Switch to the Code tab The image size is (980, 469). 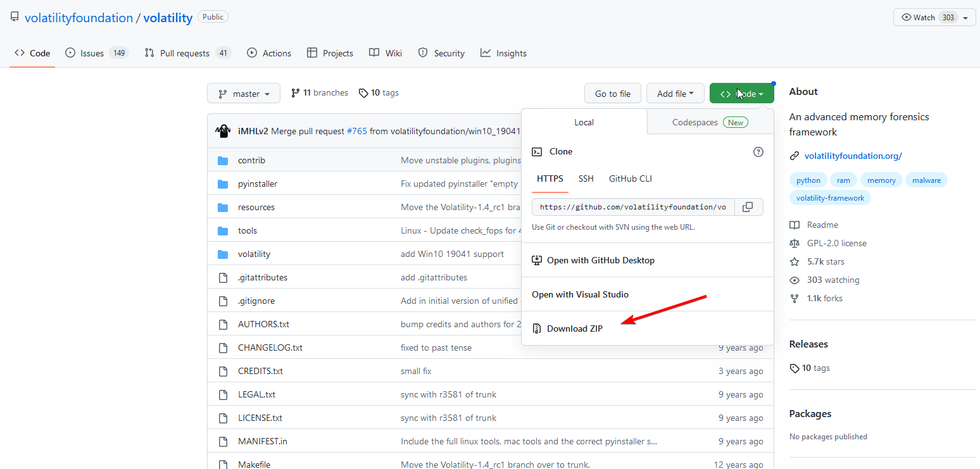(32, 53)
